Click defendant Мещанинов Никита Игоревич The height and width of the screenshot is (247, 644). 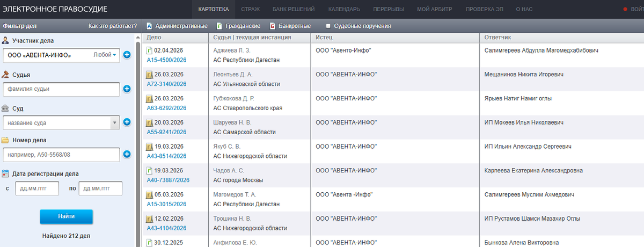524,75
